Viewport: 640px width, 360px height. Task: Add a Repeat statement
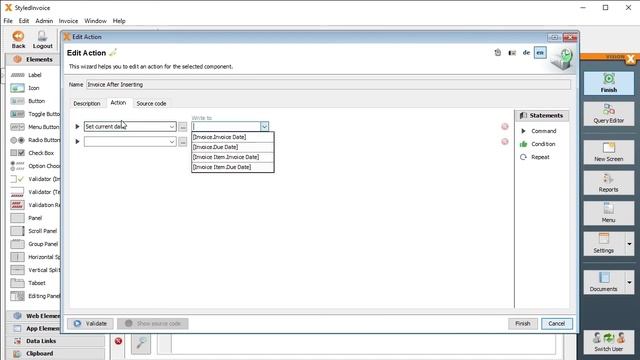point(535,157)
